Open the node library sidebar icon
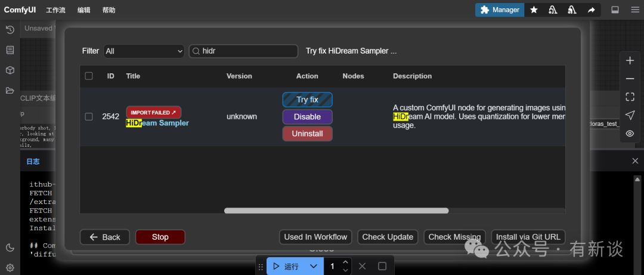This screenshot has height=275, width=644. (10, 50)
